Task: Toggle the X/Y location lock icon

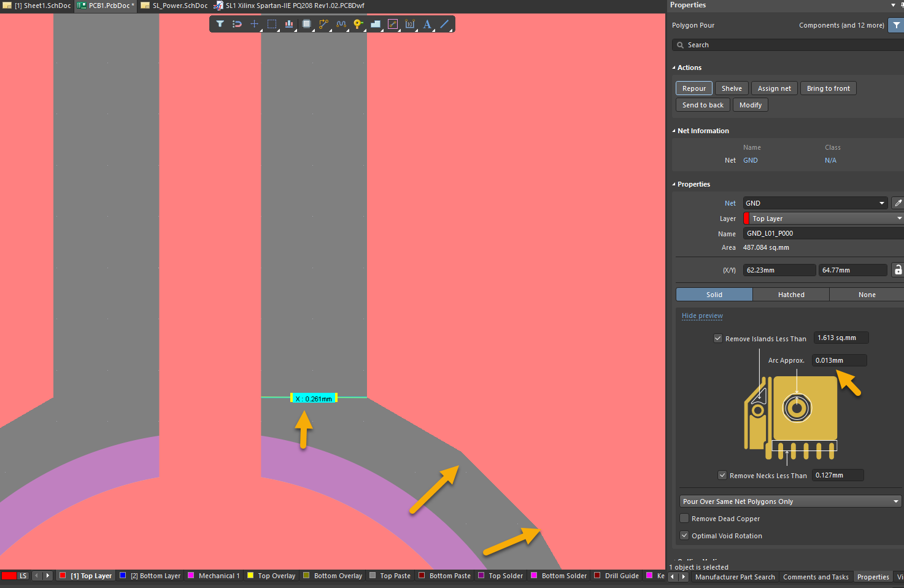Action: (x=898, y=270)
